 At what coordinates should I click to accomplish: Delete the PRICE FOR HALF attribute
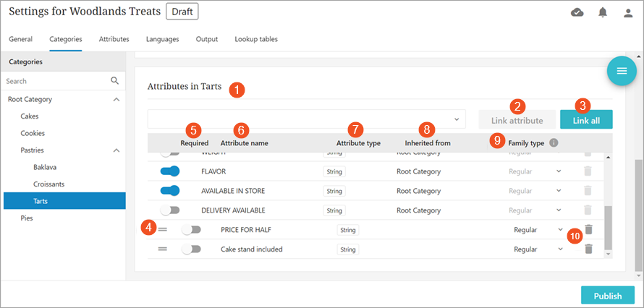[588, 229]
